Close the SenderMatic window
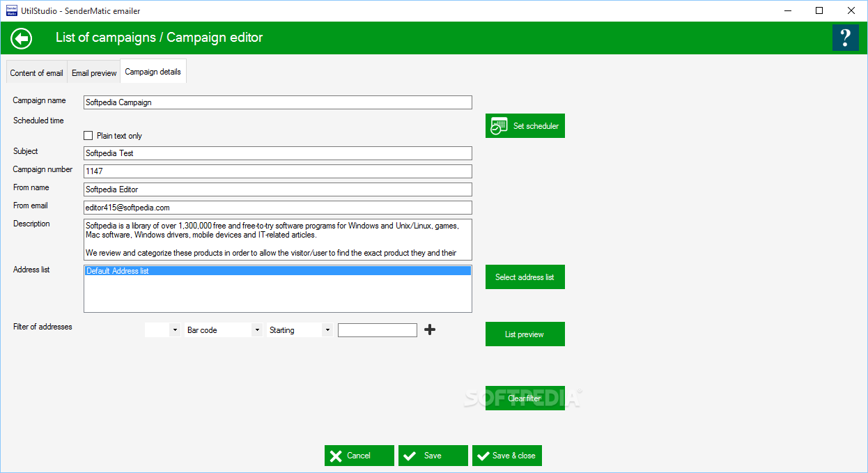The height and width of the screenshot is (473, 868). pyautogui.click(x=851, y=10)
